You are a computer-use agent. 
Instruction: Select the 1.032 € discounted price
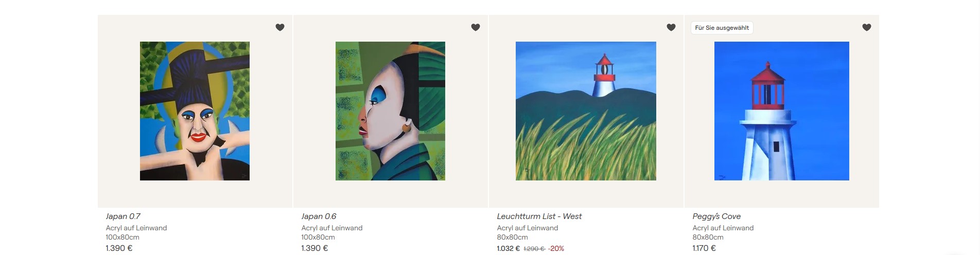508,248
